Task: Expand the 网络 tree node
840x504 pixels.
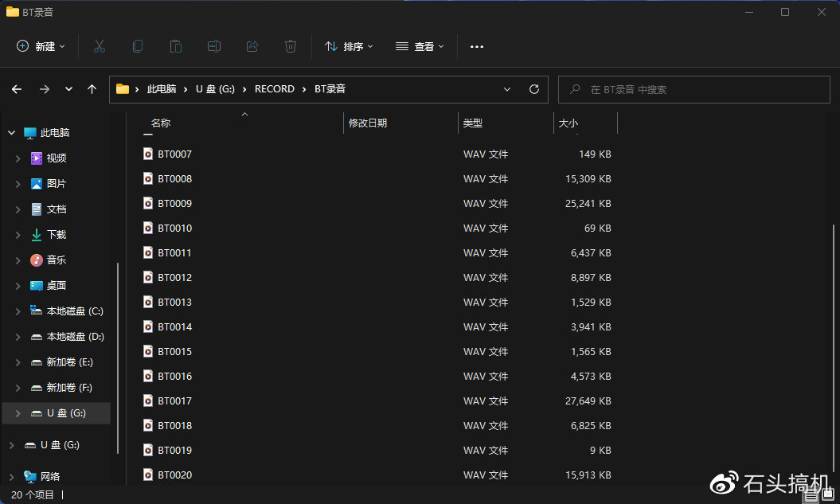Action: [12, 477]
